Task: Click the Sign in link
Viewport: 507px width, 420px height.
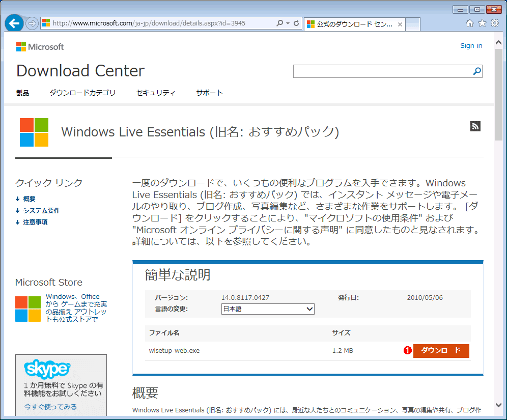Action: [x=471, y=46]
